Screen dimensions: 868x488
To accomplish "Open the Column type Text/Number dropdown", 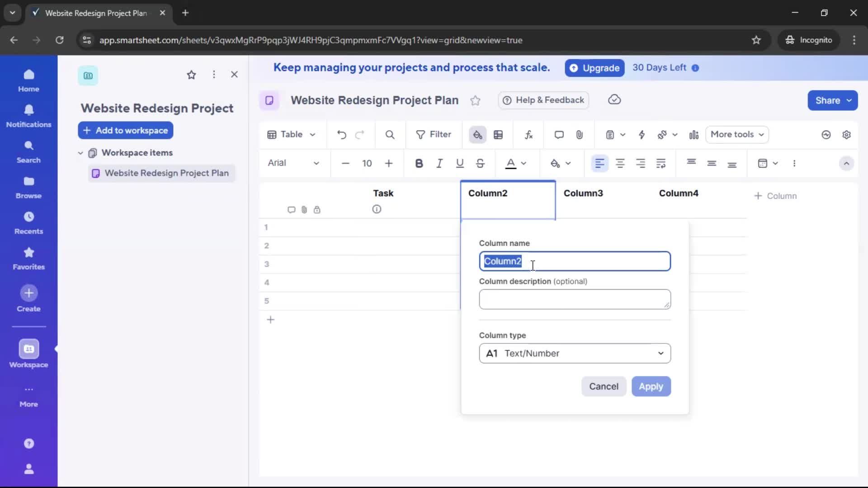I will (575, 353).
